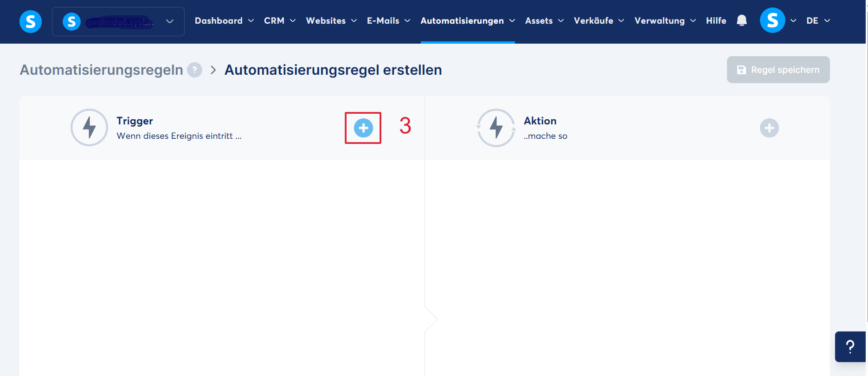Open the Verwaltung menu

point(665,21)
